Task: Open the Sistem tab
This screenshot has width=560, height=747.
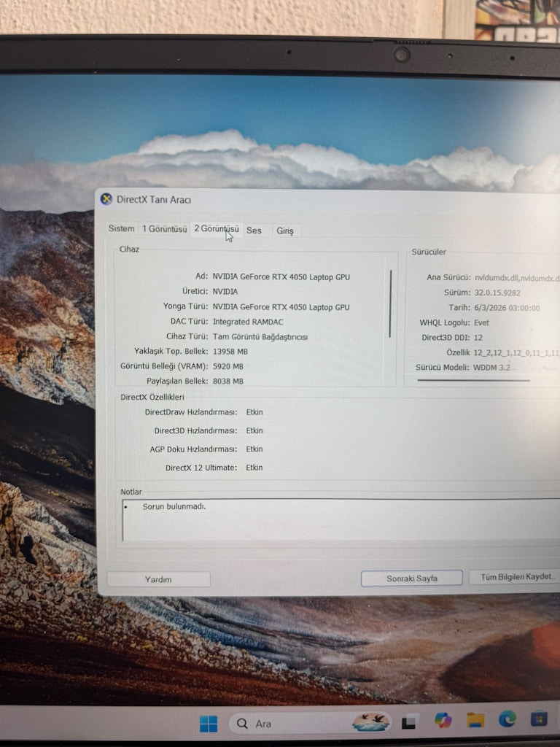Action: coord(122,228)
